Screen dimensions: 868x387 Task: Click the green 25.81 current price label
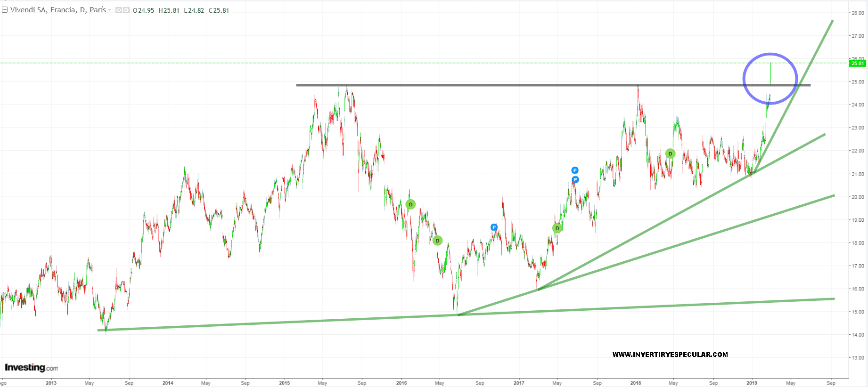click(858, 63)
